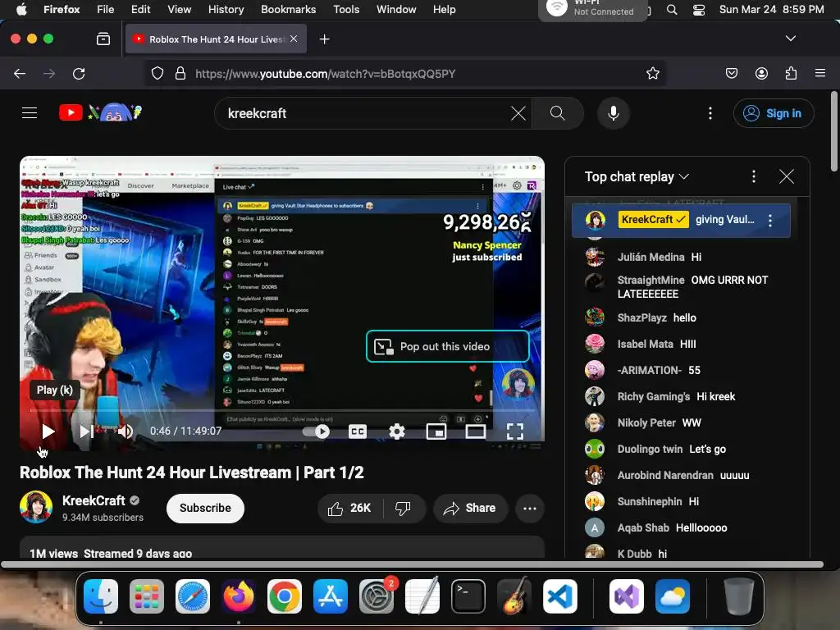Click the horizontal scrollbar
The height and width of the screenshot is (630, 840).
click(x=412, y=564)
